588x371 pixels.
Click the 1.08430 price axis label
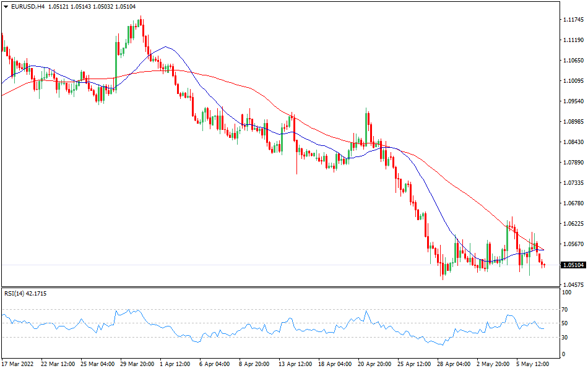(x=573, y=142)
